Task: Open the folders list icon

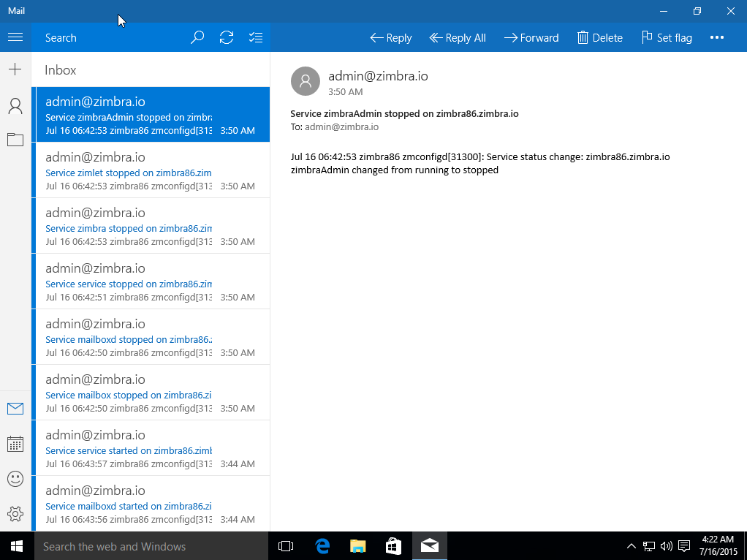Action: point(15,140)
